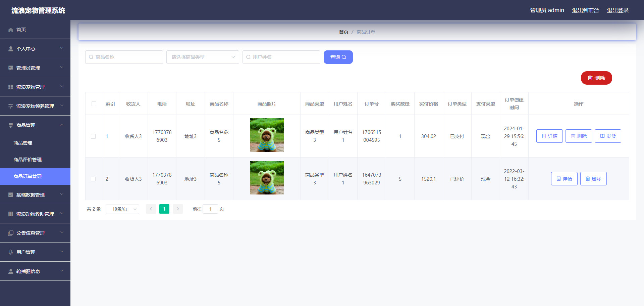Click product photo thumbnail in row 2
The width and height of the screenshot is (644, 306).
click(267, 178)
